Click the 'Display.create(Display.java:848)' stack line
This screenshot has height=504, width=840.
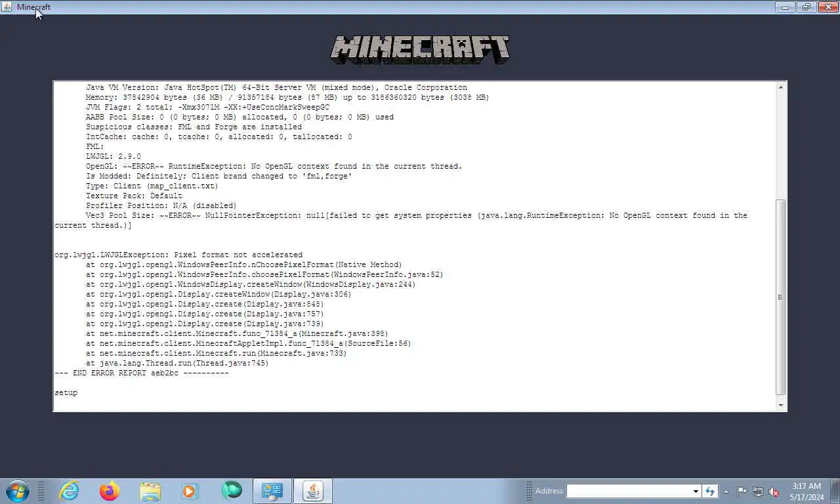coord(205,304)
